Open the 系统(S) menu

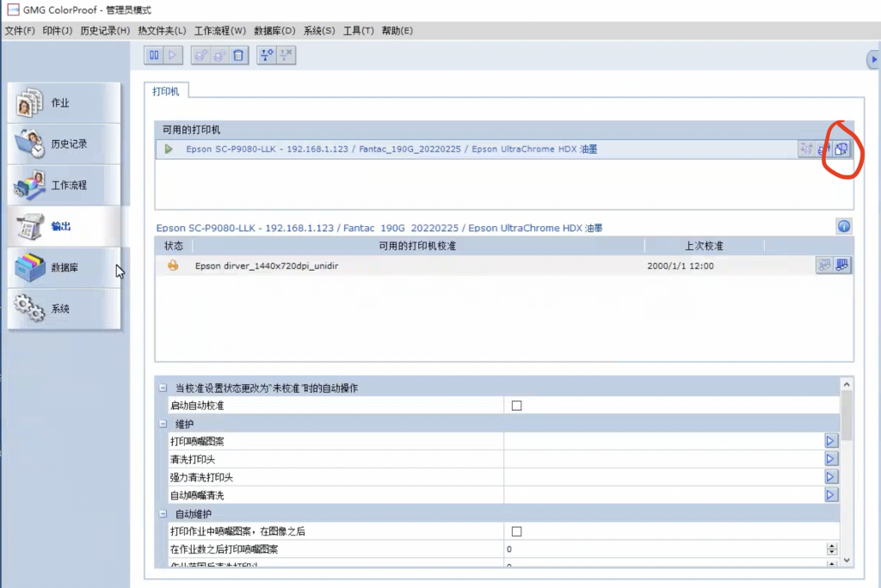[x=319, y=31]
